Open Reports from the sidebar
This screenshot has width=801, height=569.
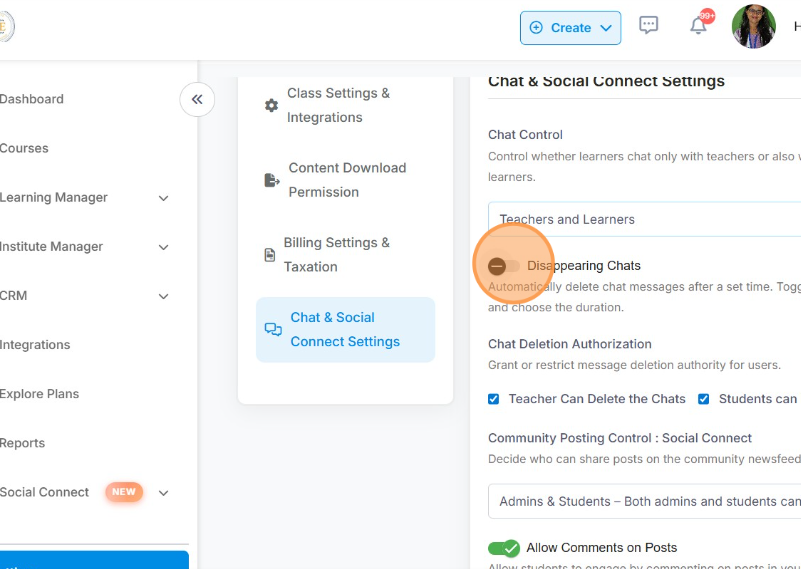(x=22, y=443)
